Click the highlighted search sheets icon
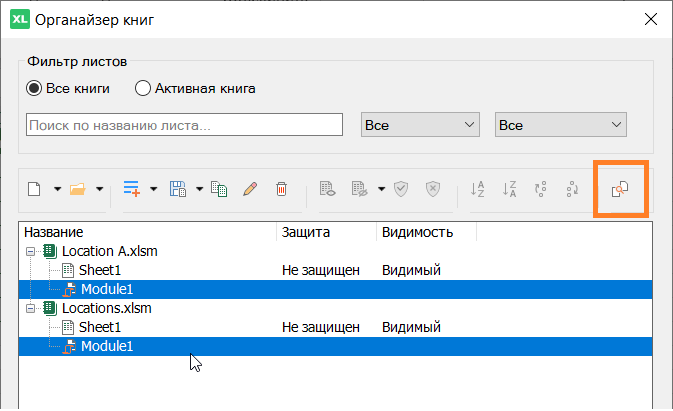 [620, 189]
